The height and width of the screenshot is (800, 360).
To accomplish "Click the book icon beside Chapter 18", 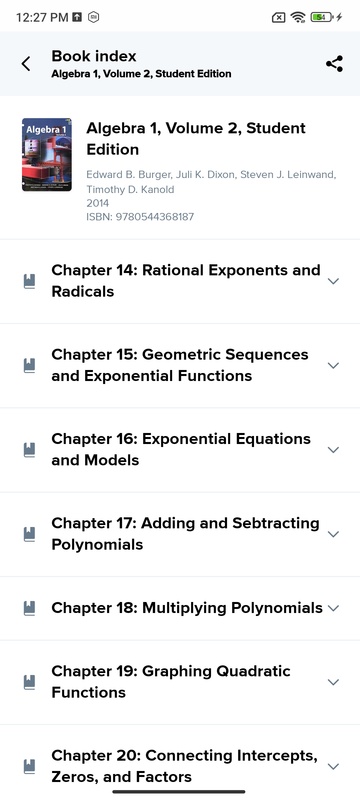I will point(30,608).
